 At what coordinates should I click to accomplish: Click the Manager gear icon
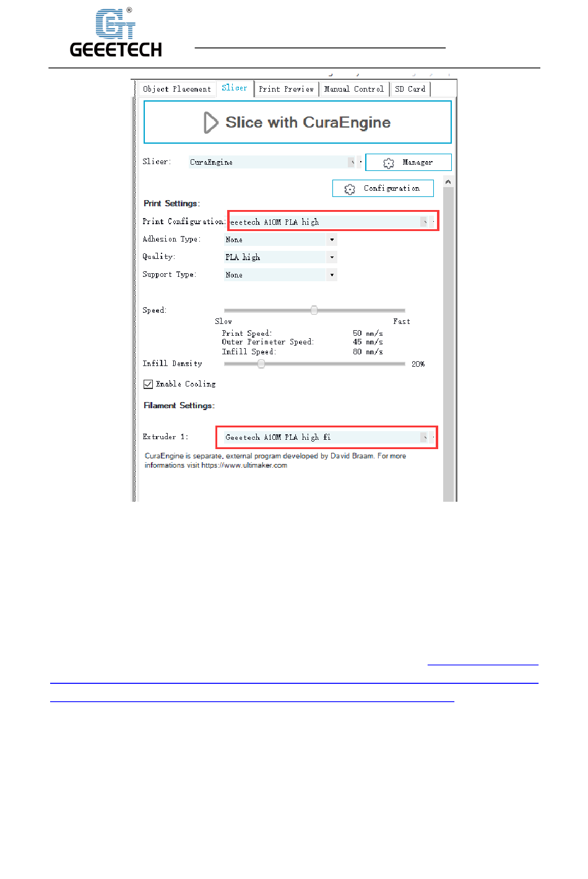[389, 163]
